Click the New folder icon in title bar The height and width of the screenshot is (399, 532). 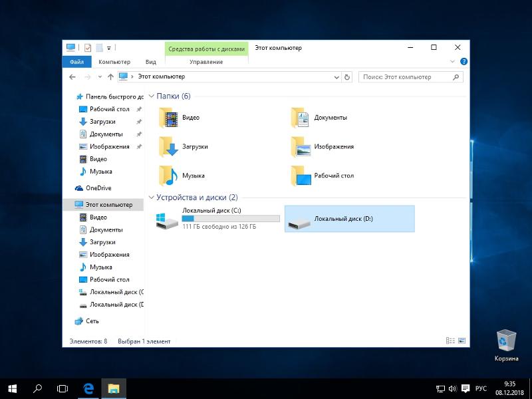[x=99, y=48]
